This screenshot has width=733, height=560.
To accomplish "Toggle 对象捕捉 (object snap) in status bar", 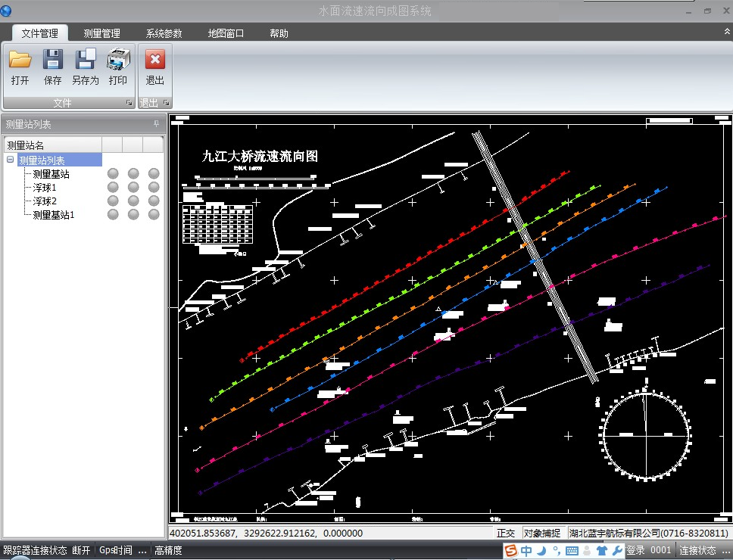I will (542, 534).
